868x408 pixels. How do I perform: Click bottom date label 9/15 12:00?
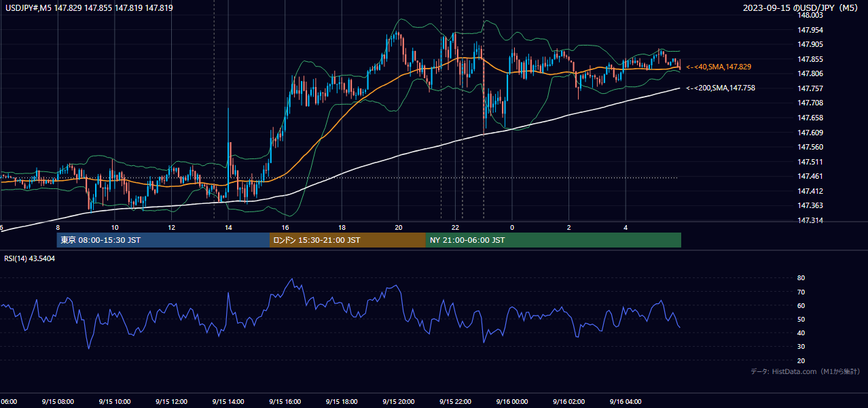coord(171,401)
